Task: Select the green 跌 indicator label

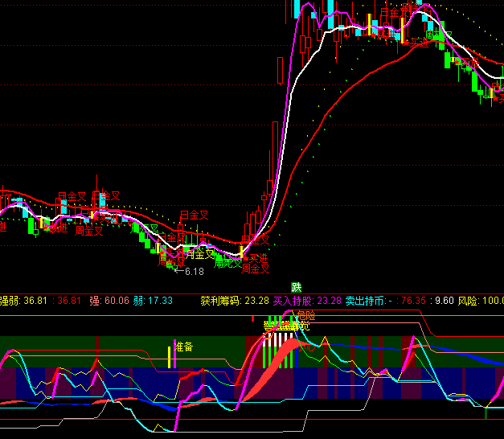Action: tap(297, 287)
